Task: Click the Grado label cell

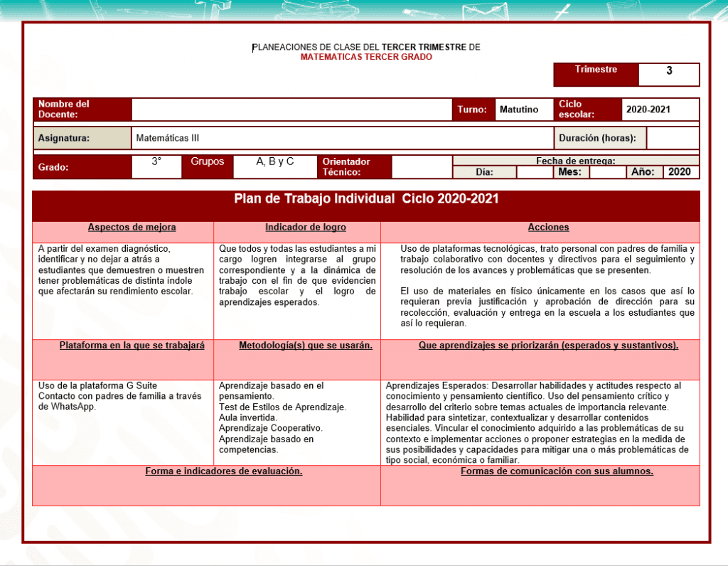Action: point(82,166)
